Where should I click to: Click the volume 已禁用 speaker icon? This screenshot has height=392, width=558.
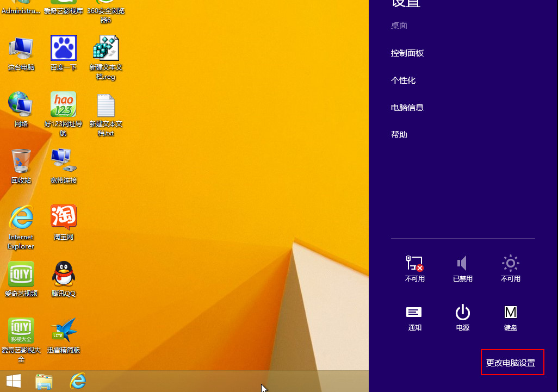click(463, 269)
